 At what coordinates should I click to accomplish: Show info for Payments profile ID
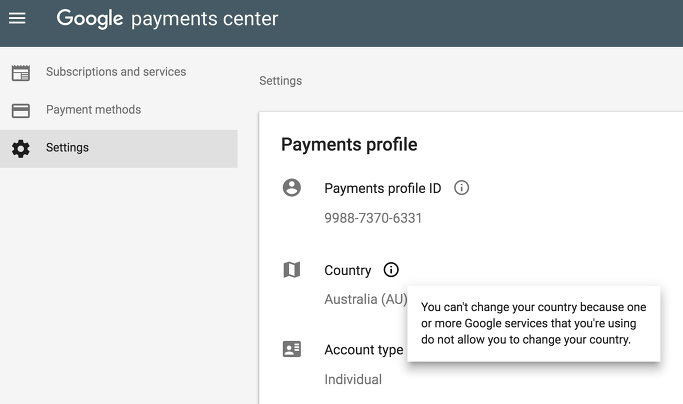point(462,188)
